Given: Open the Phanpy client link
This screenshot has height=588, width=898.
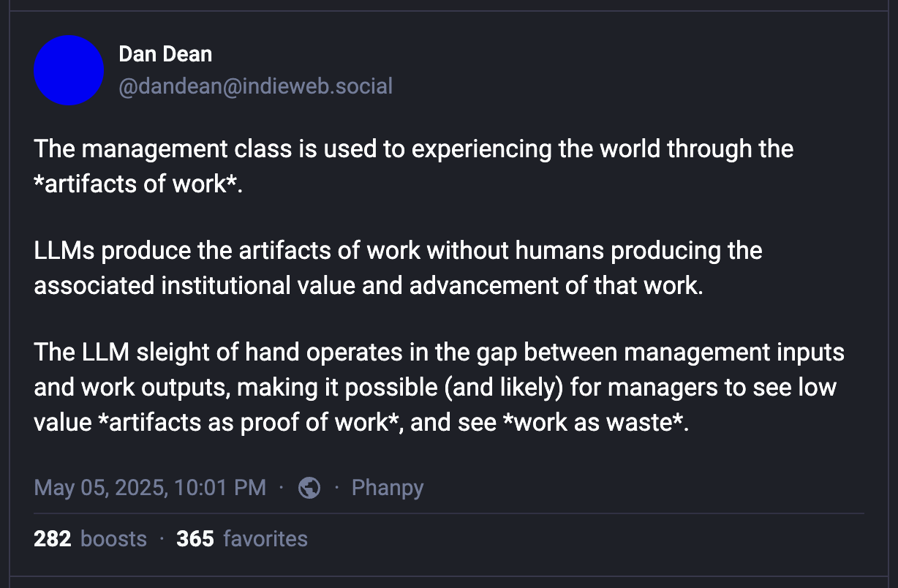Looking at the screenshot, I should [x=388, y=488].
